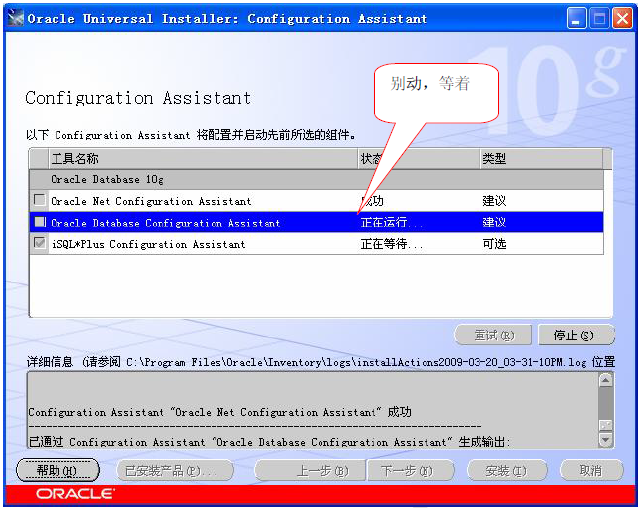644x508 pixels.
Task: Click the 上一步(B) back button
Action: 310,470
